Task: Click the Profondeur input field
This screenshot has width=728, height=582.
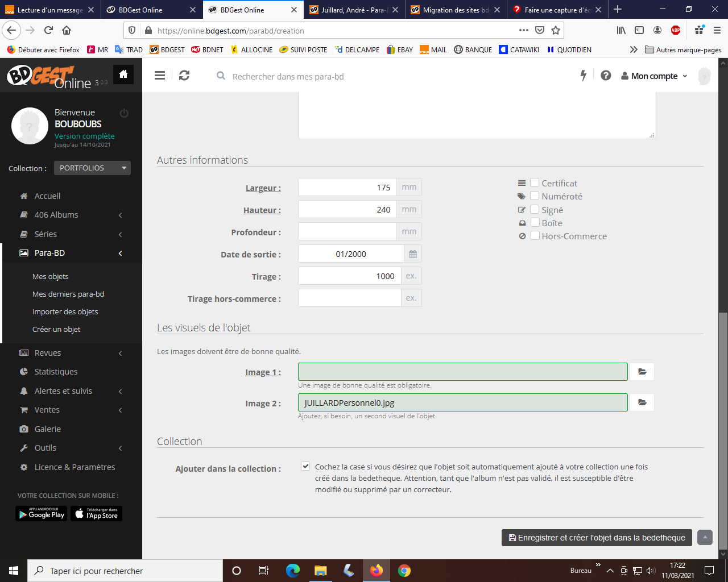Action: point(347,232)
